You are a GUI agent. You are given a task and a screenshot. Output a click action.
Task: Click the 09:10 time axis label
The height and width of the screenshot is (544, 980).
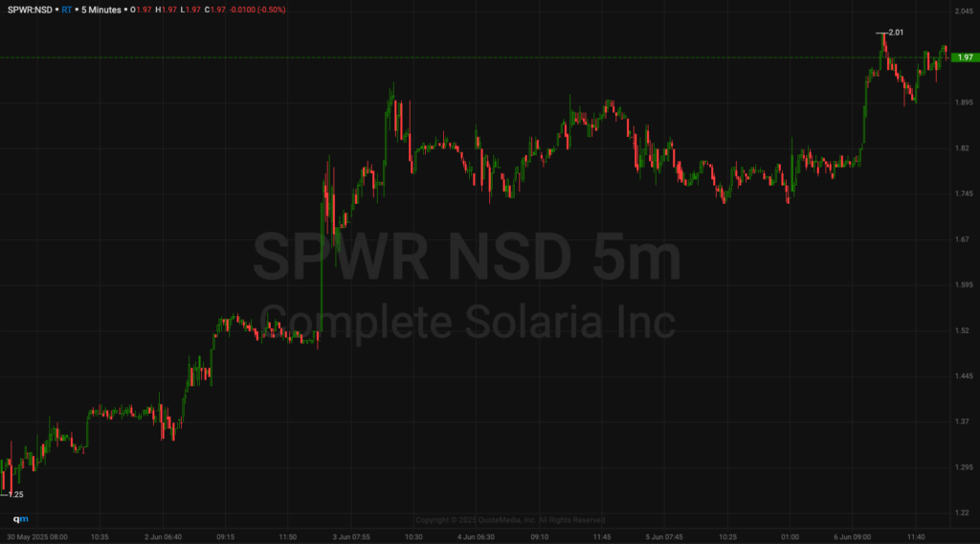pyautogui.click(x=540, y=537)
